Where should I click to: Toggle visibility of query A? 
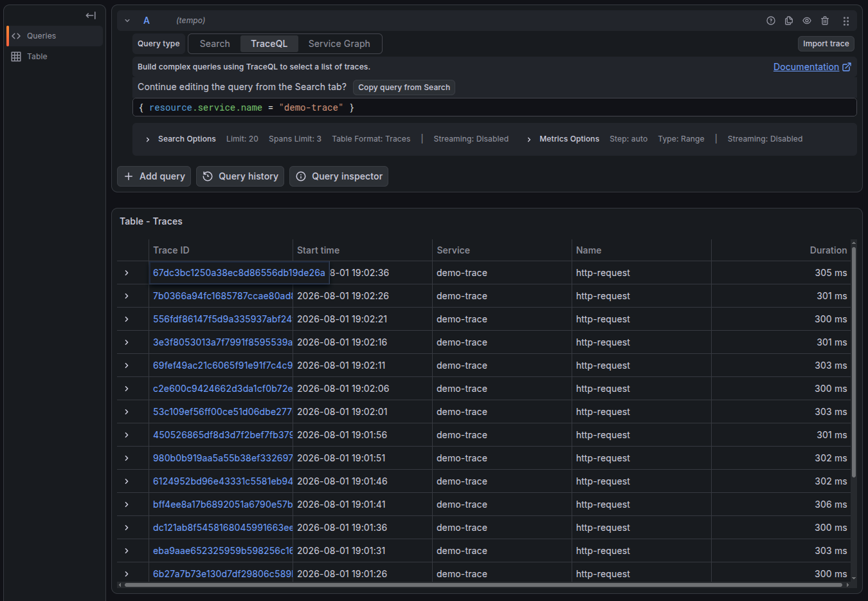point(807,21)
